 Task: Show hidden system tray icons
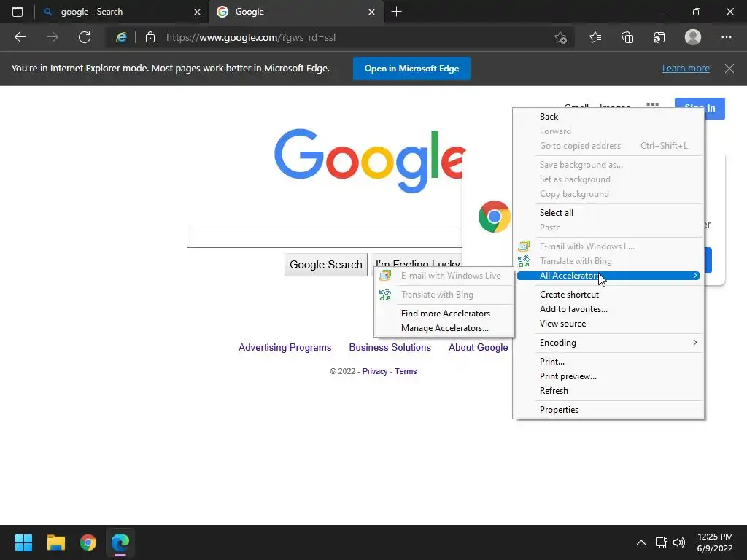641,542
